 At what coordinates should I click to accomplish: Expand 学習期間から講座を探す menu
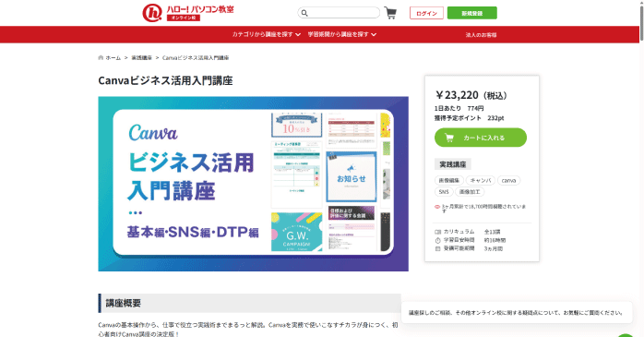click(342, 34)
